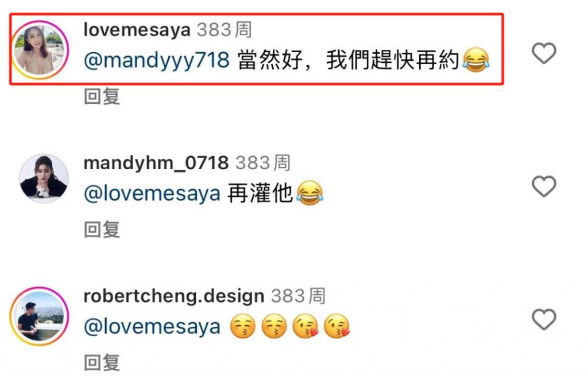Reply to lovemesaya's comment via 回复
The width and height of the screenshot is (588, 390).
click(x=102, y=96)
